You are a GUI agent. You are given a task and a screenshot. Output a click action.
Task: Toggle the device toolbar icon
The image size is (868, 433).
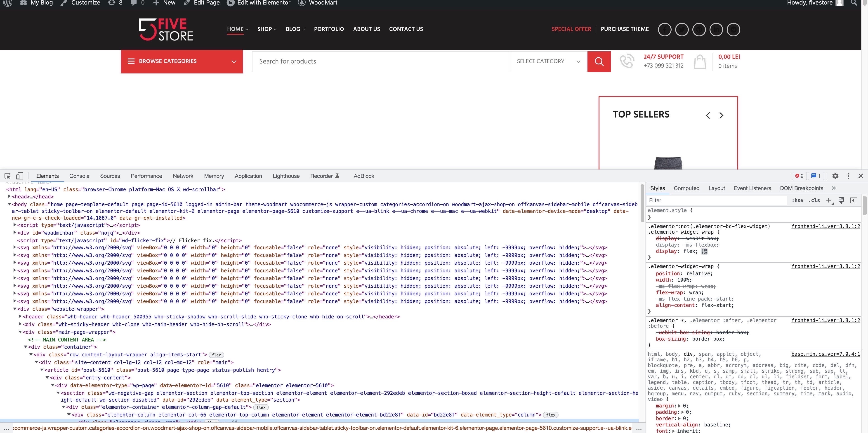[19, 176]
